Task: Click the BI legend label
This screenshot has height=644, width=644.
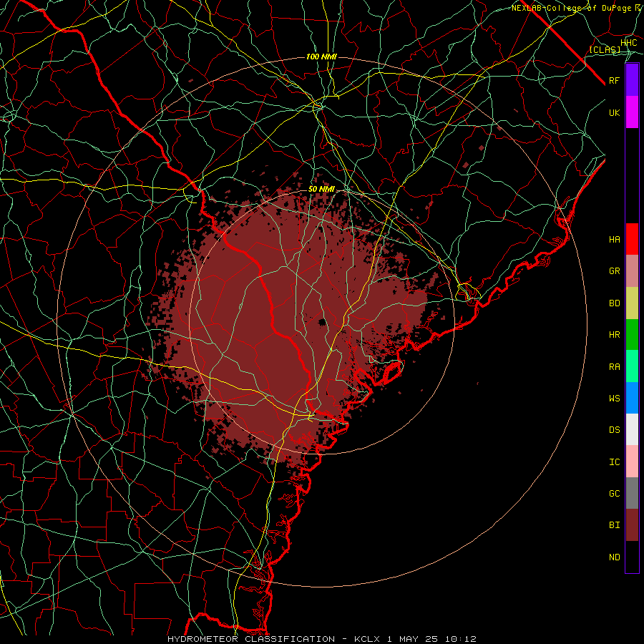Action: coord(615,525)
